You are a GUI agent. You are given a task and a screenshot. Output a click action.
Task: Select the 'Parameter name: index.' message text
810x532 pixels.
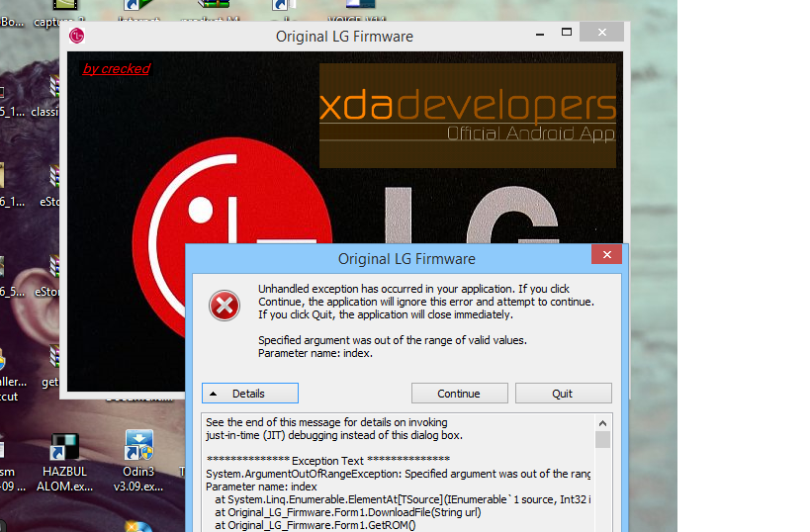(x=315, y=353)
